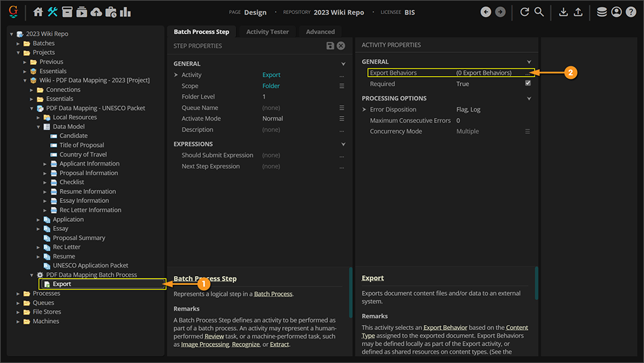Select the Export step in tree
Screen dimensions: 644x363
click(x=62, y=284)
